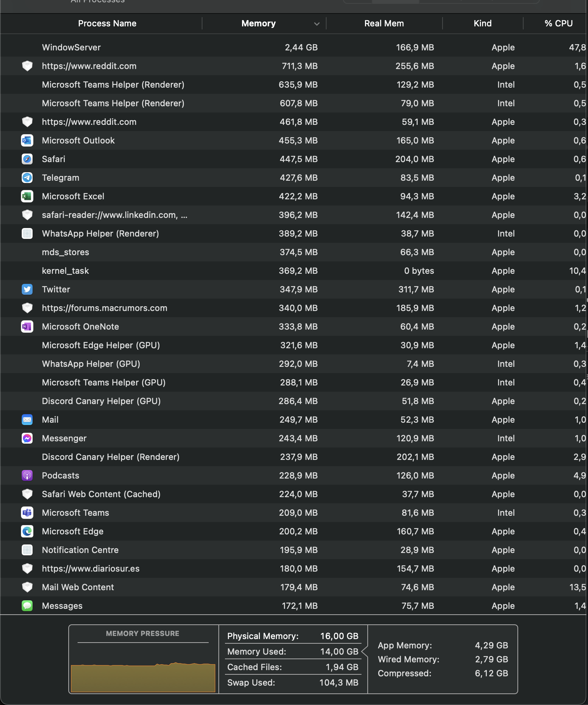Click the Microsoft Outlook icon
The image size is (588, 705).
click(27, 140)
